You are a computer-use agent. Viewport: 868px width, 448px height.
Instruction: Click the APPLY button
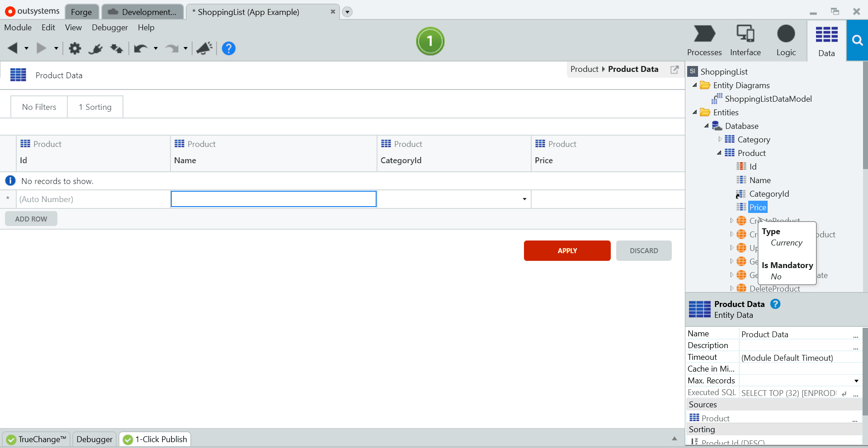(x=567, y=250)
